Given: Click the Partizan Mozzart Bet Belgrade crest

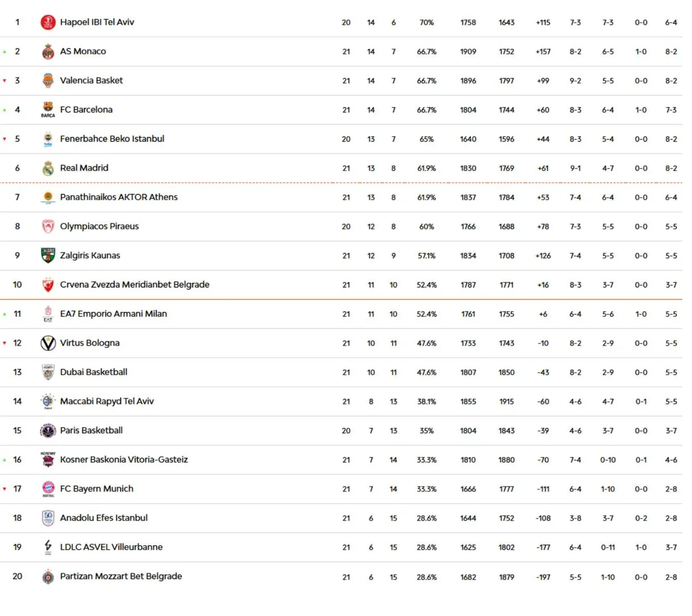Looking at the screenshot, I should coord(48,576).
